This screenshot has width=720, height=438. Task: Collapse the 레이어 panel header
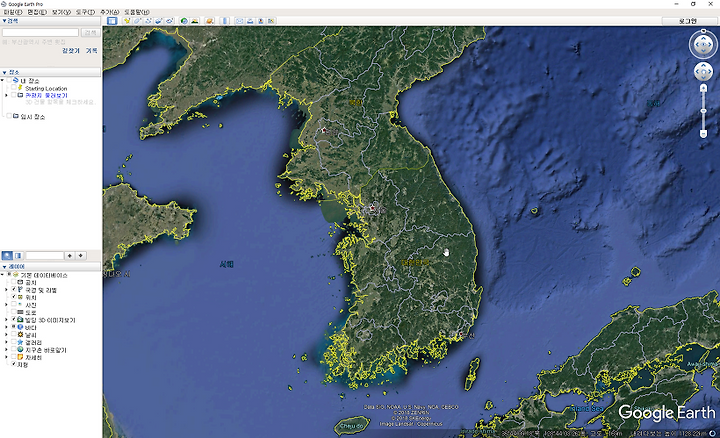51,266
